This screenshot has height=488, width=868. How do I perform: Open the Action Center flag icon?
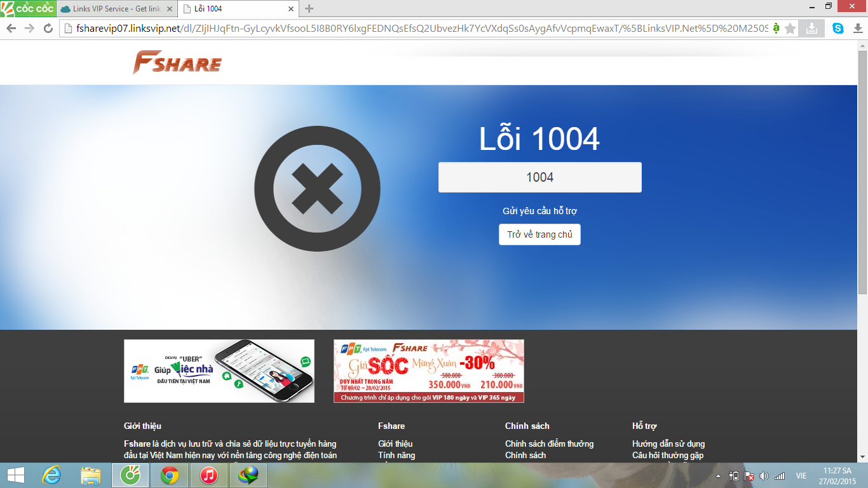[x=749, y=475]
